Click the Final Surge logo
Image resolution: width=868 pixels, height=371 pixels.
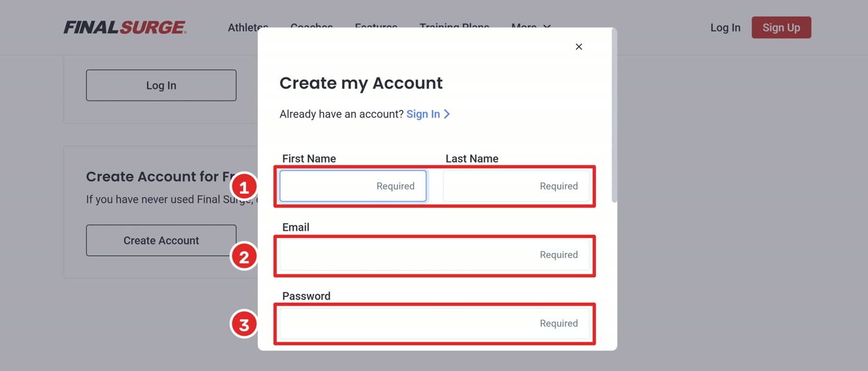click(x=125, y=27)
